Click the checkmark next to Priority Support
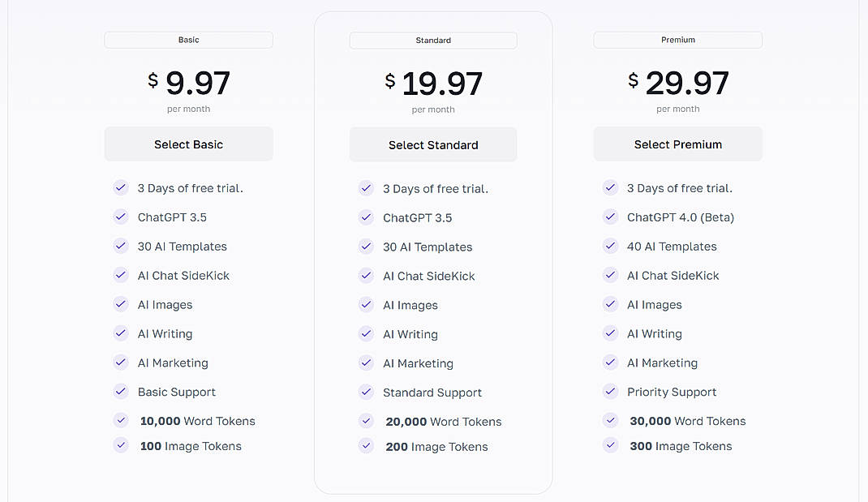868x502 pixels. pyautogui.click(x=610, y=392)
